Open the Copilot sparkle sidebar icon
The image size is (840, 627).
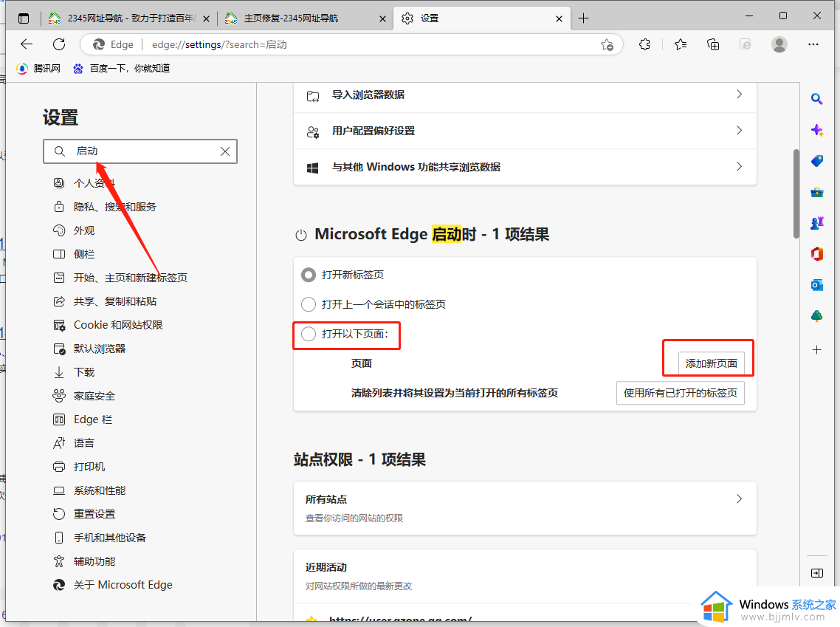(x=816, y=130)
